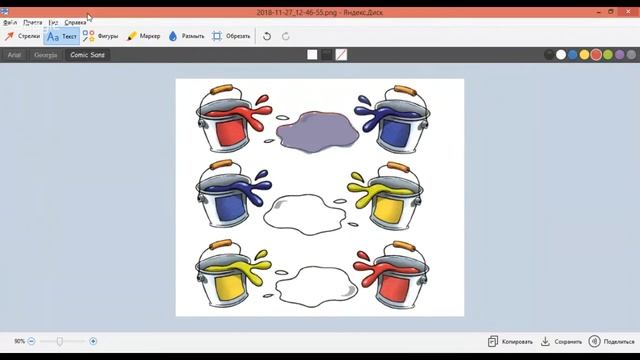The image size is (640, 360).
Task: Open the Файл menu
Action: tap(10, 22)
